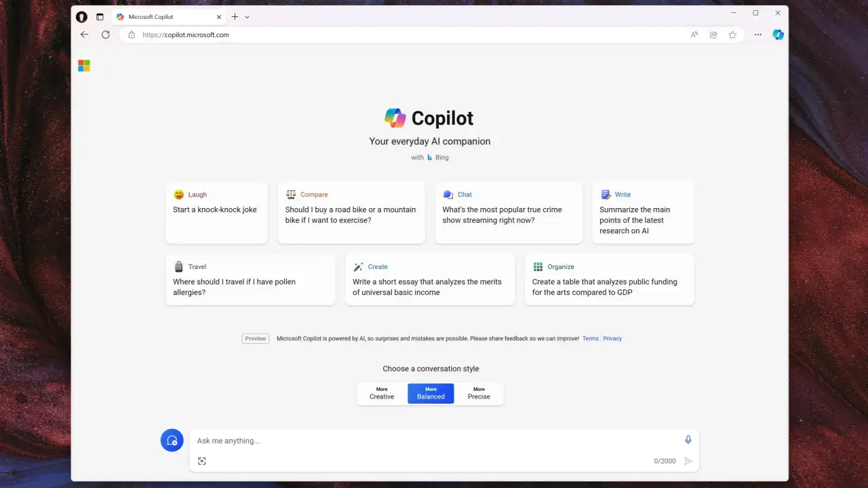
Task: Select the Create universal basic income card
Action: pyautogui.click(x=430, y=280)
